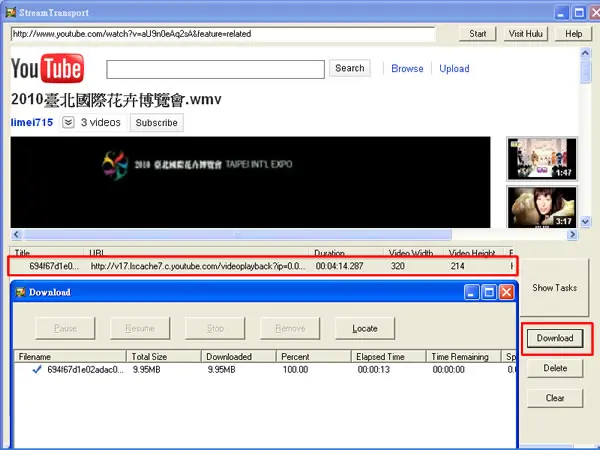Click the Start button
This screenshot has height=450, width=600.
(x=477, y=34)
